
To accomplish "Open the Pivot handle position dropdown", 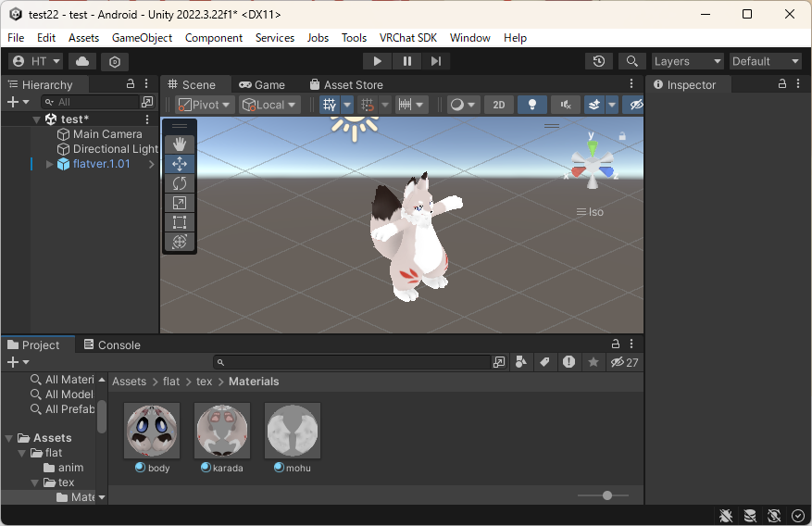I will tap(205, 105).
